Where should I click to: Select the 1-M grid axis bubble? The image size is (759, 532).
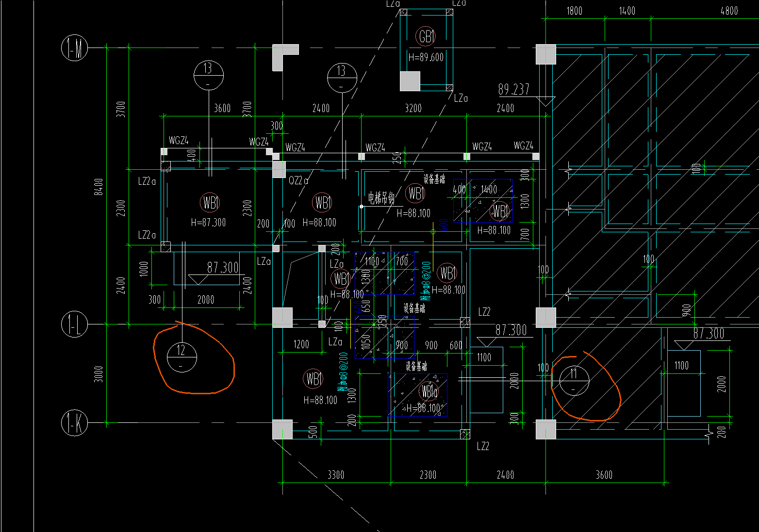74,48
